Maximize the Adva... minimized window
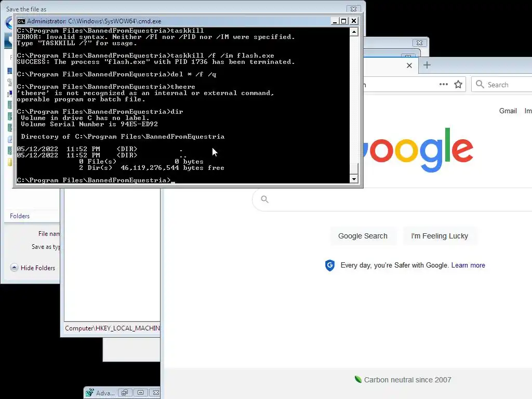 click(x=140, y=393)
